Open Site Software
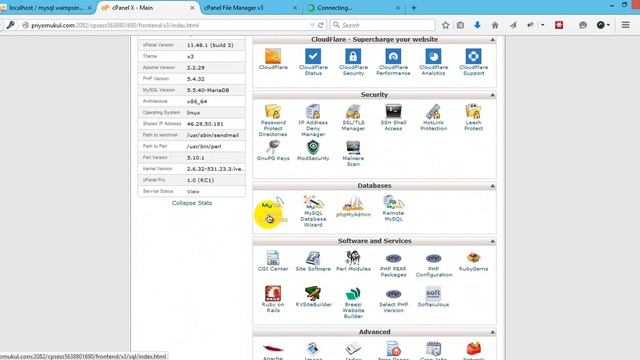This screenshot has height=360, width=640. [313, 261]
